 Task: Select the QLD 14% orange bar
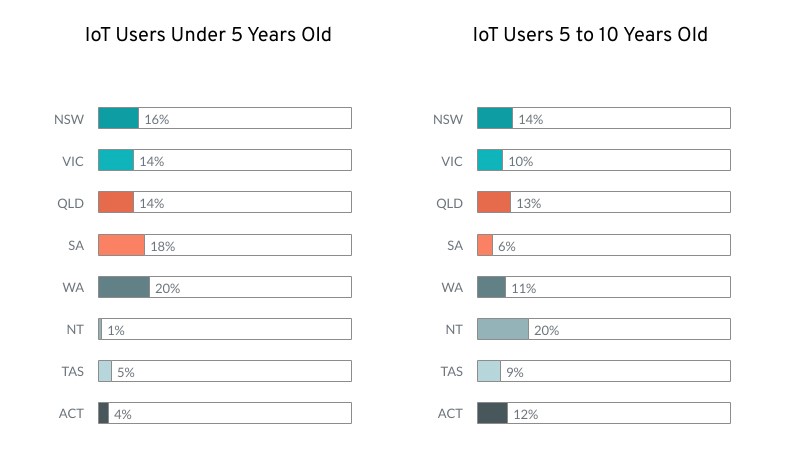(115, 202)
